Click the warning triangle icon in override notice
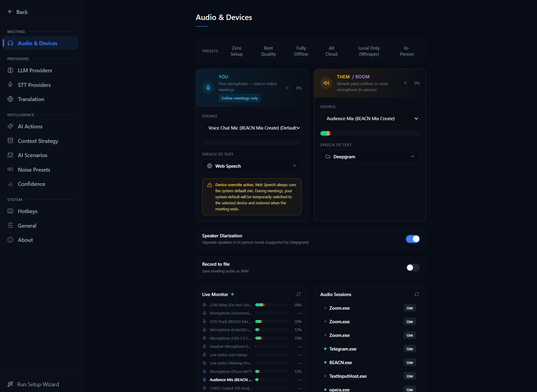The image size is (537, 392). 209,185
